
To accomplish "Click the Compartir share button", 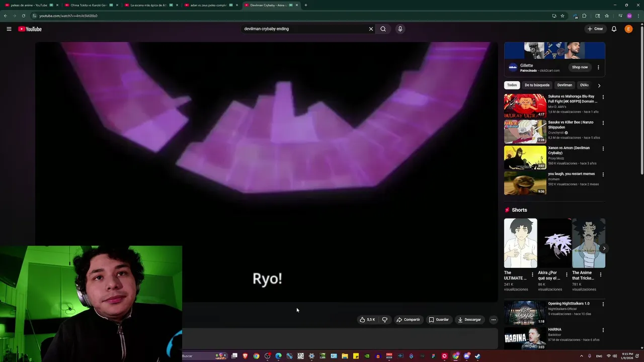I will pyautogui.click(x=408, y=320).
